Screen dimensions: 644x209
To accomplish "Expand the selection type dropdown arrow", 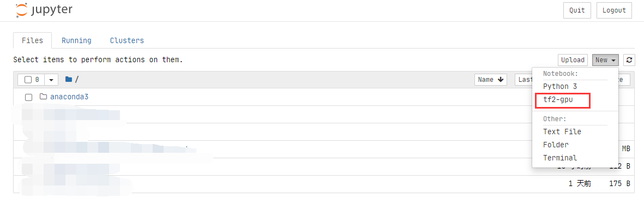I will tap(51, 80).
